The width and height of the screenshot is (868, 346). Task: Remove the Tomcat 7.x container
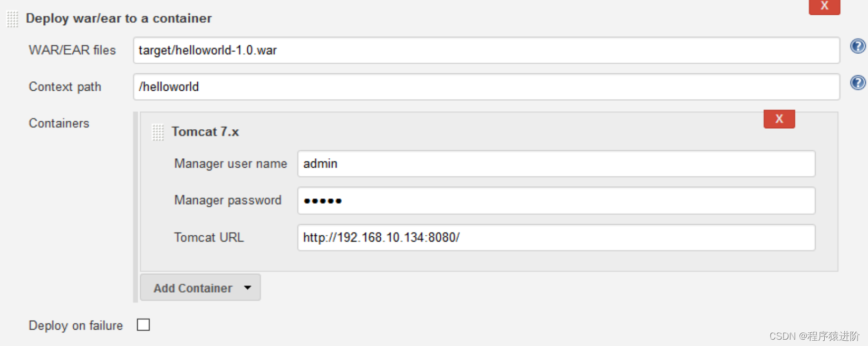pyautogui.click(x=779, y=119)
